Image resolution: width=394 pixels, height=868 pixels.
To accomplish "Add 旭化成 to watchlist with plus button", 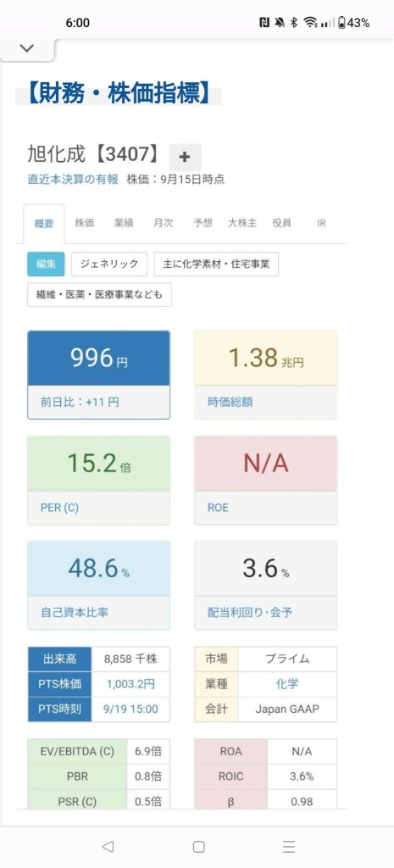I will (x=185, y=157).
